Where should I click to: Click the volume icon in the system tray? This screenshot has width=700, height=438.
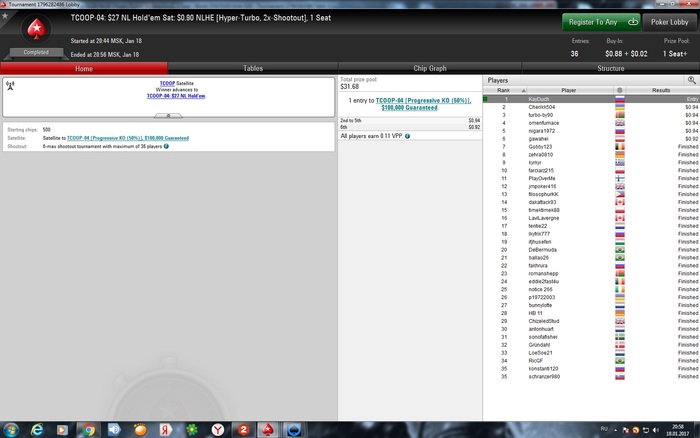pos(656,430)
